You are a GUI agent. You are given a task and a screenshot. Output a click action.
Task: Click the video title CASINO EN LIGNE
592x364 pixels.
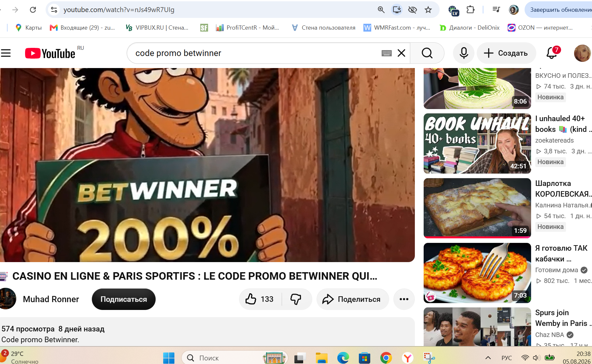[x=195, y=276]
